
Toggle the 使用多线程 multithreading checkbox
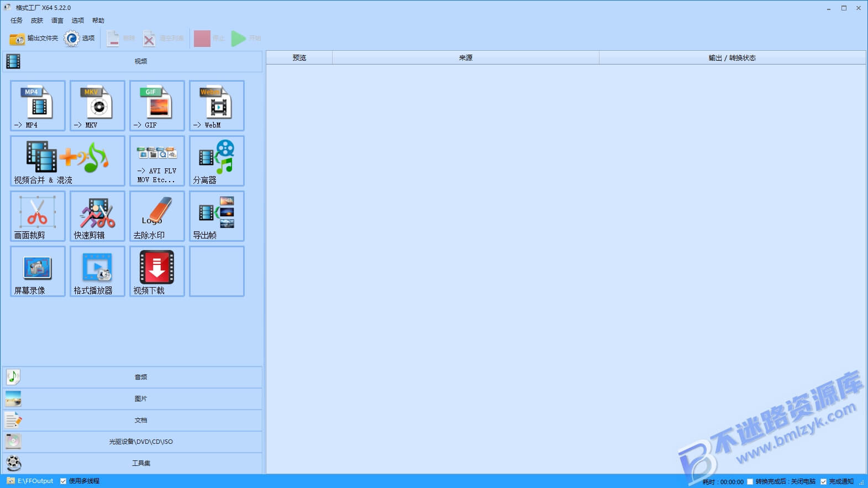(x=64, y=481)
